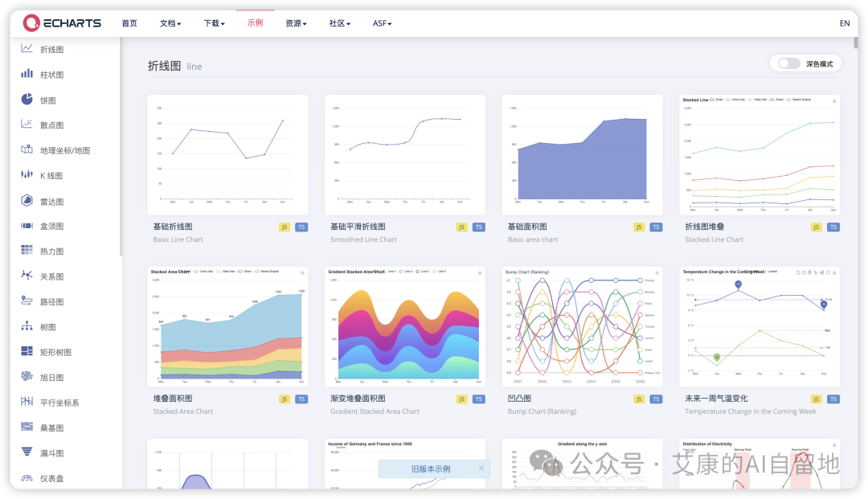The width and height of the screenshot is (868, 499).
Task: Open the Stacked Line Chart thumbnail
Action: click(x=759, y=155)
